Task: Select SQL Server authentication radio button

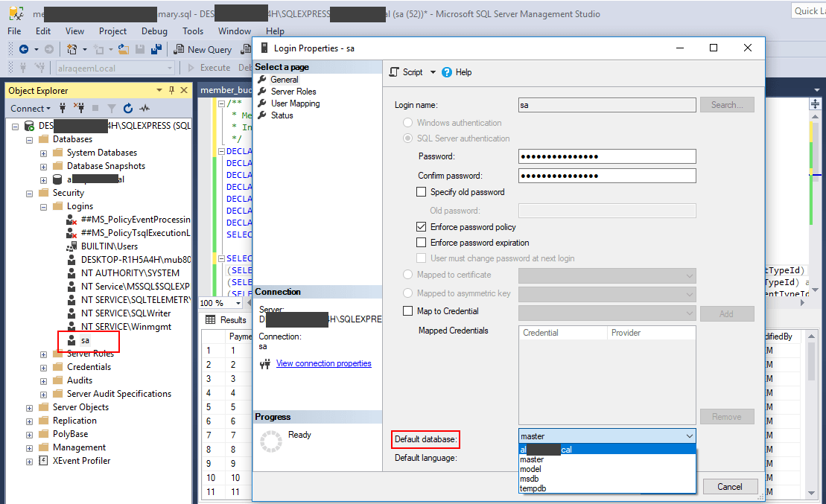Action: tap(407, 138)
